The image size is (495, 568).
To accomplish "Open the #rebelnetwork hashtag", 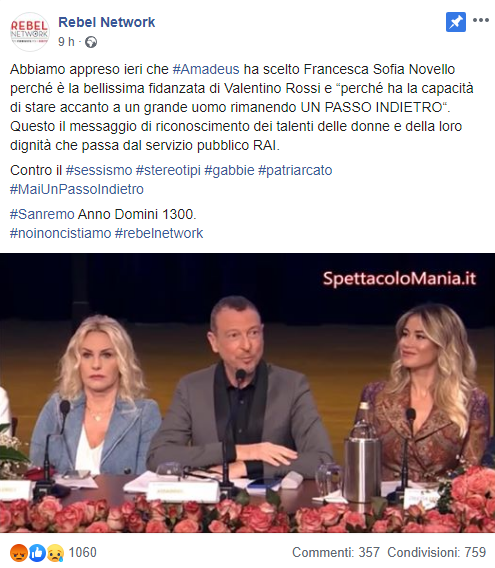I will pos(159,233).
